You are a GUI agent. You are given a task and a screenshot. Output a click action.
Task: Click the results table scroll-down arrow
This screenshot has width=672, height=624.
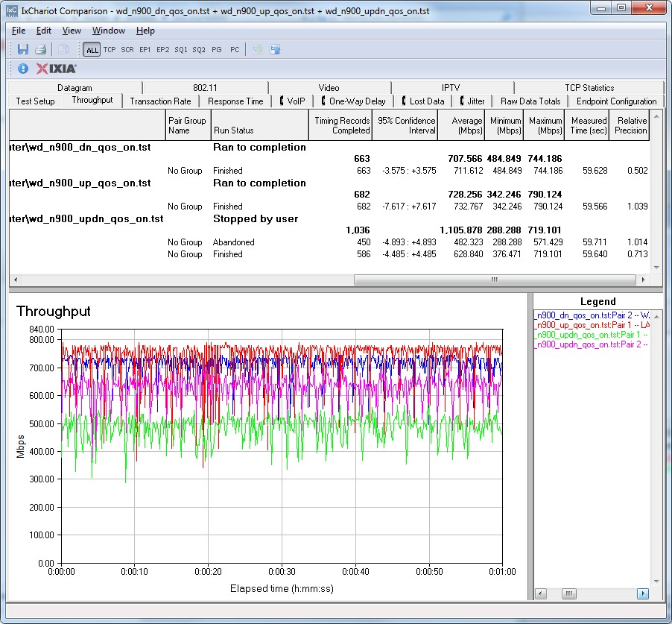click(x=656, y=268)
